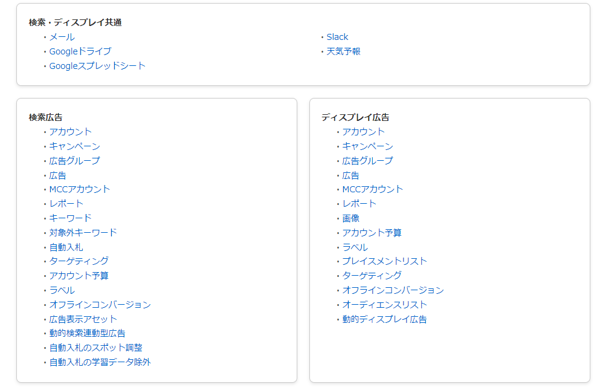
Task: Open the メール link
Action: click(x=62, y=37)
